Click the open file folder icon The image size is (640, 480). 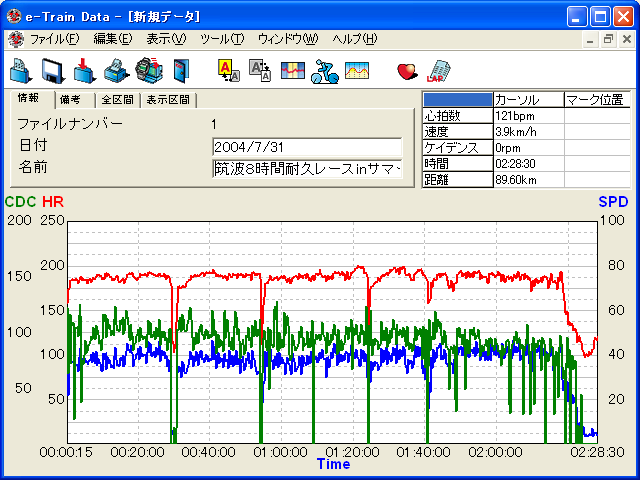[21, 70]
